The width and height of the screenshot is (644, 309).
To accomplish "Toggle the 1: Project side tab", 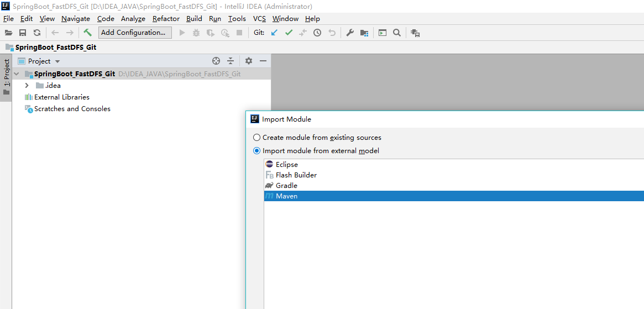I will pos(6,77).
